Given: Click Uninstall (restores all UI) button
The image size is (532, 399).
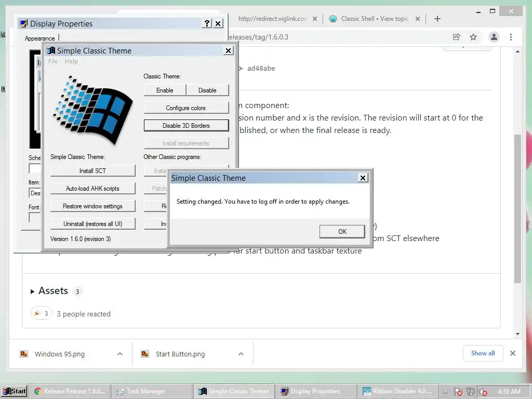Looking at the screenshot, I should (x=92, y=223).
